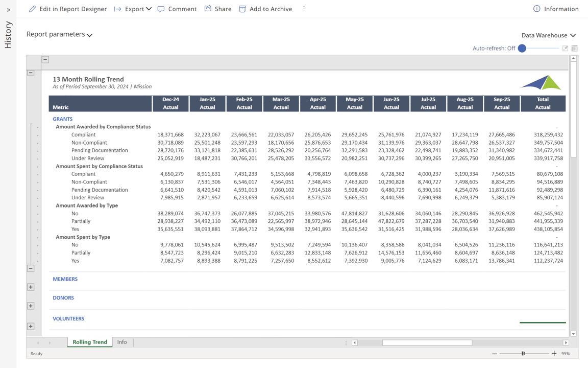The height and width of the screenshot is (368, 588).
Task: Click the Metric column header
Action: pos(100,103)
